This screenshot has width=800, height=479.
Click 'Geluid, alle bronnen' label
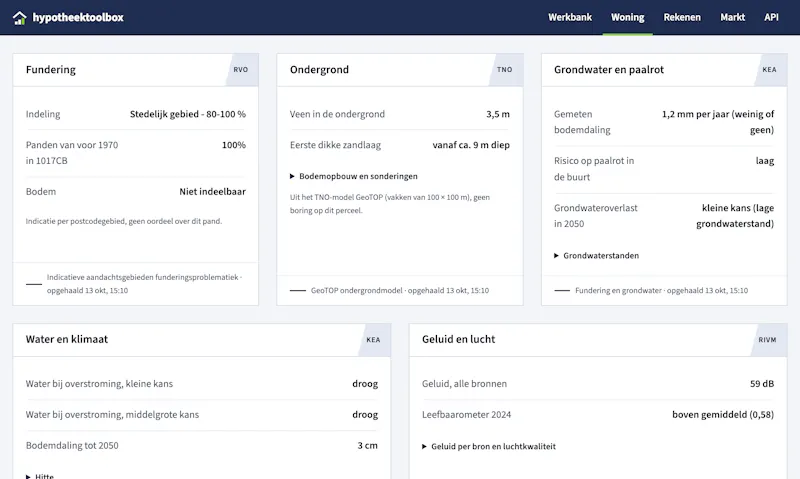[x=464, y=384]
